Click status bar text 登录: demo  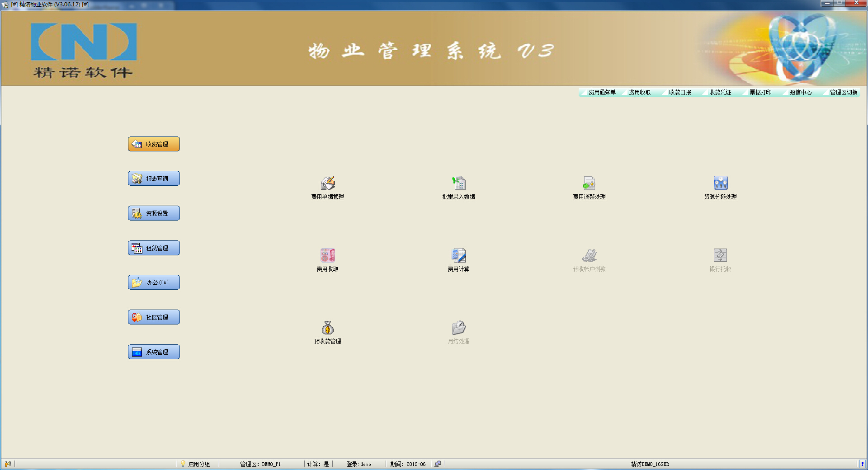(x=359, y=464)
